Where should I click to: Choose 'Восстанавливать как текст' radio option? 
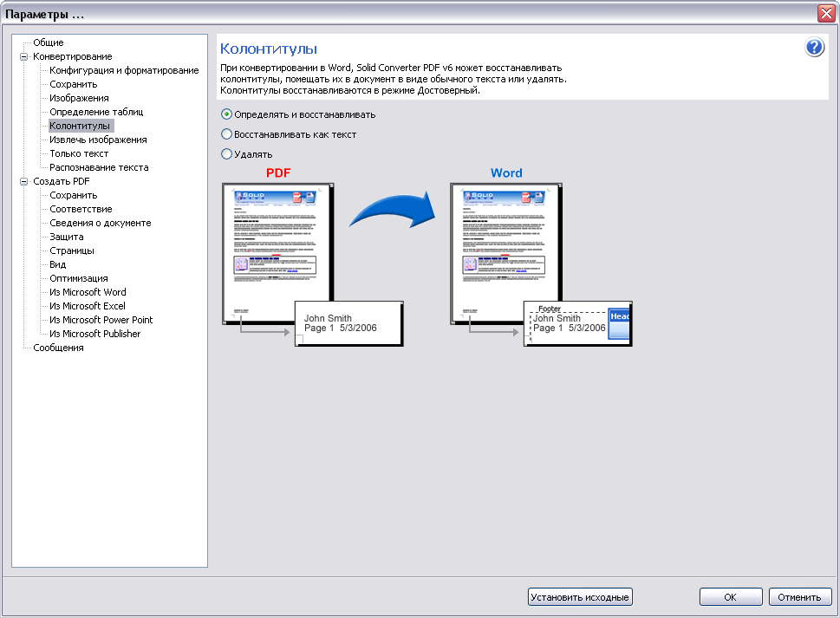coord(227,134)
